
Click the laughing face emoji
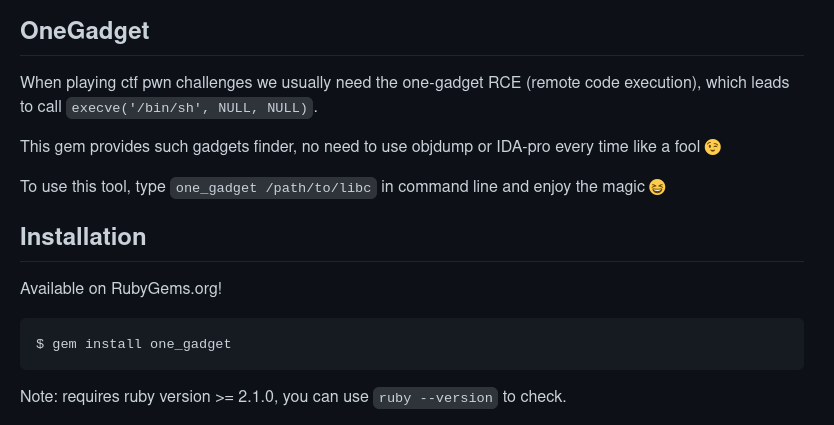[x=657, y=187]
